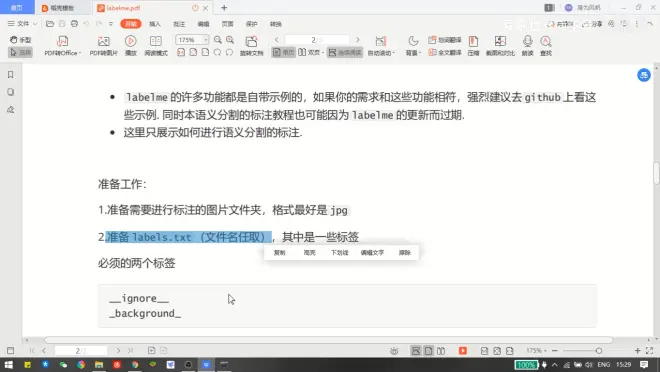Select the Hand (手型) tool
Viewport: 660px width, 372px height.
20,40
